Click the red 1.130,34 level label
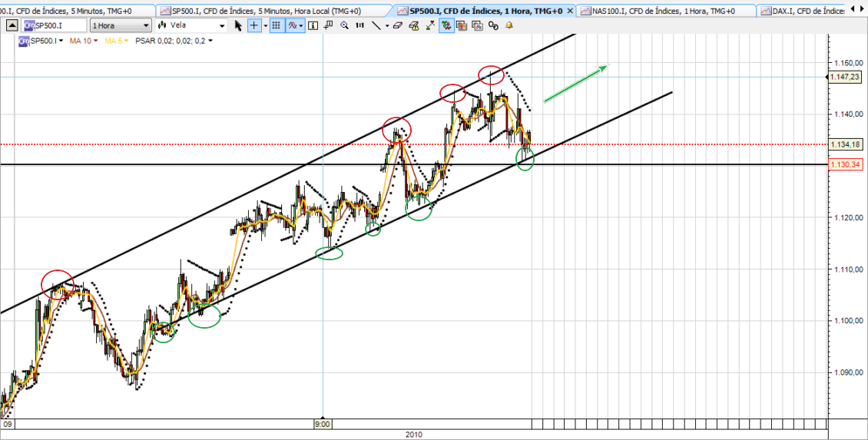The width and height of the screenshot is (868, 440). 844,164
